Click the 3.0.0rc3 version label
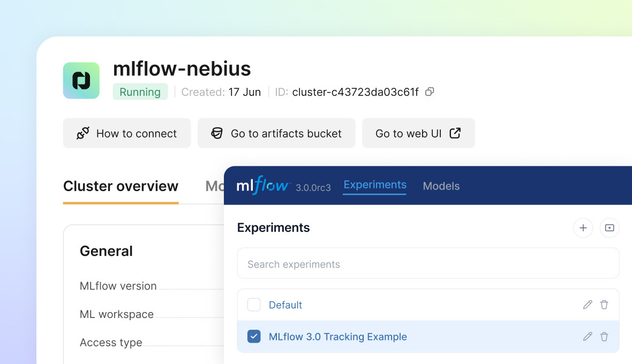The height and width of the screenshot is (364, 632). click(x=313, y=188)
